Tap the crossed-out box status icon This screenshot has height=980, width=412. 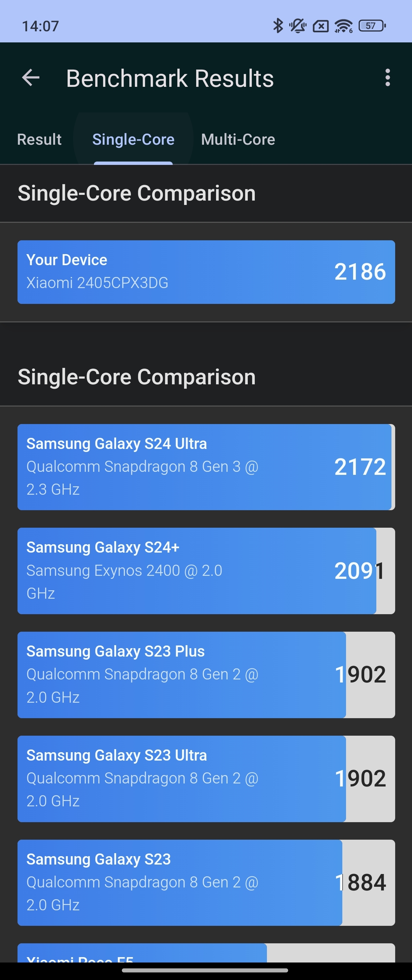(x=320, y=26)
